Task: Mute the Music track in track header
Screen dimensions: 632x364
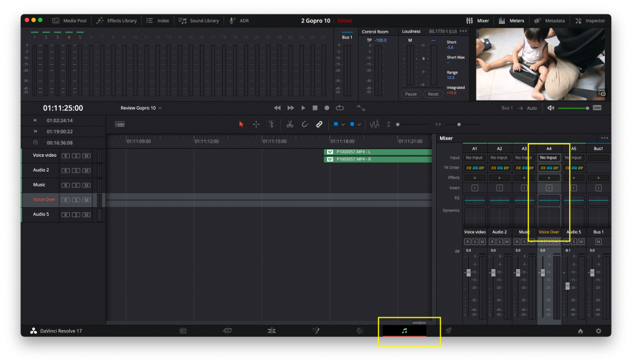Action: click(86, 185)
